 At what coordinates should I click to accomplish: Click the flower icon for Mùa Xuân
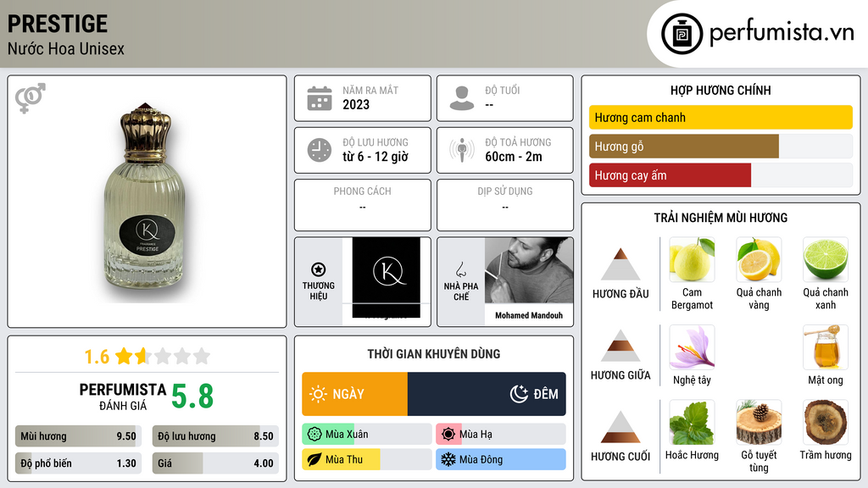314,435
